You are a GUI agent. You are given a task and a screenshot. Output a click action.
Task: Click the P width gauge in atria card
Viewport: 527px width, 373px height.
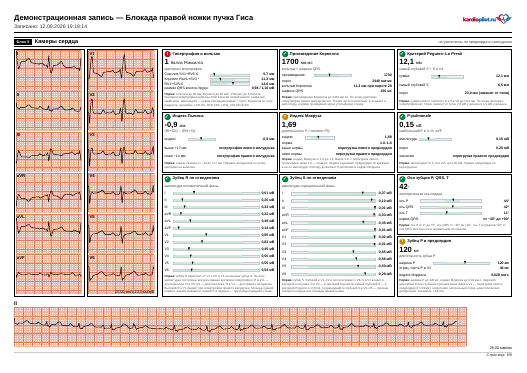point(461,263)
